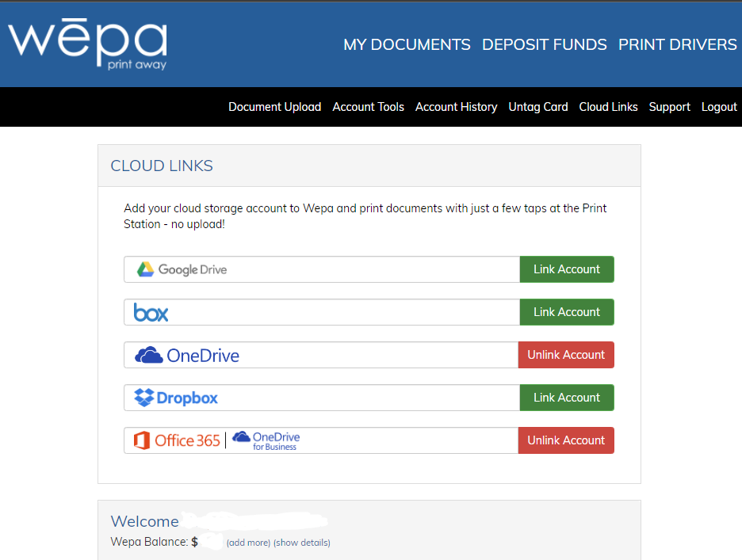Click the OneDrive for Business logo
Image resolution: width=742 pixels, height=560 pixels.
(266, 441)
